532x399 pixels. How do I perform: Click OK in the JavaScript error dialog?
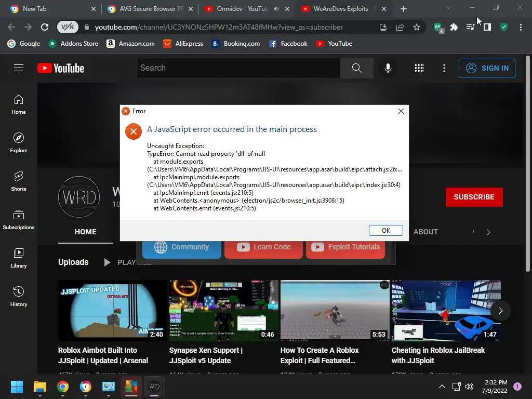pyautogui.click(x=386, y=230)
